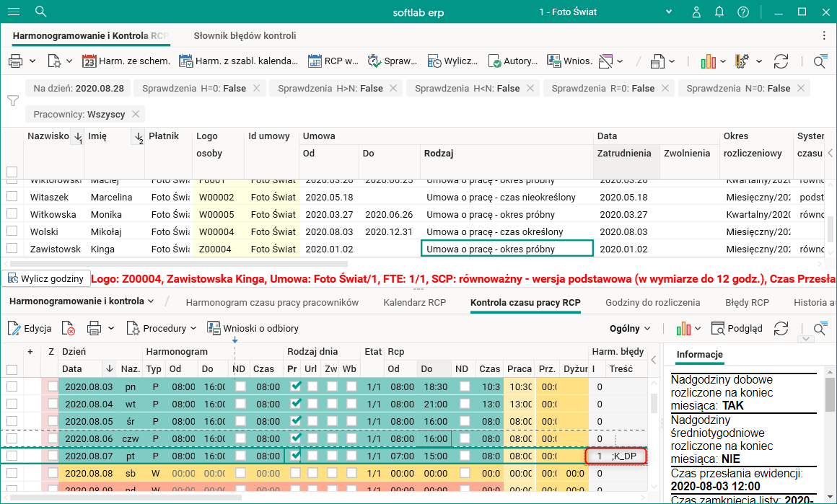Expand the Procedury dropdown
This screenshot has width=837, height=504.
[162, 328]
